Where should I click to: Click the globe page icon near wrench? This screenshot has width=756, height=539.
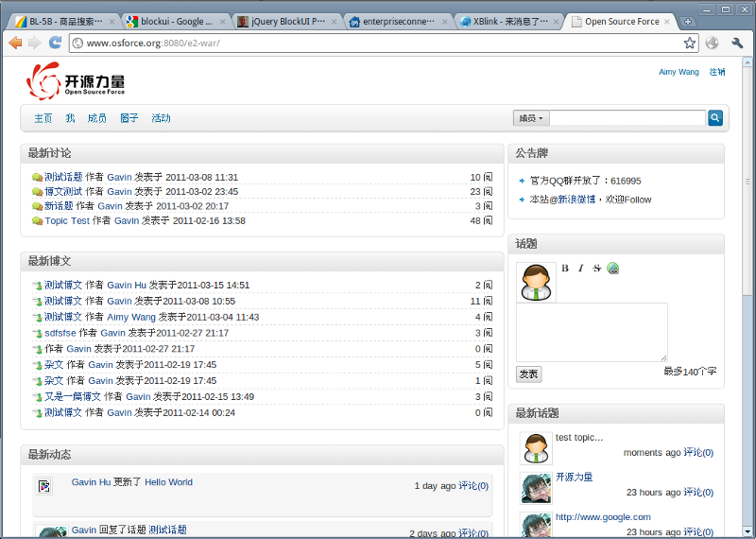pyautogui.click(x=713, y=43)
